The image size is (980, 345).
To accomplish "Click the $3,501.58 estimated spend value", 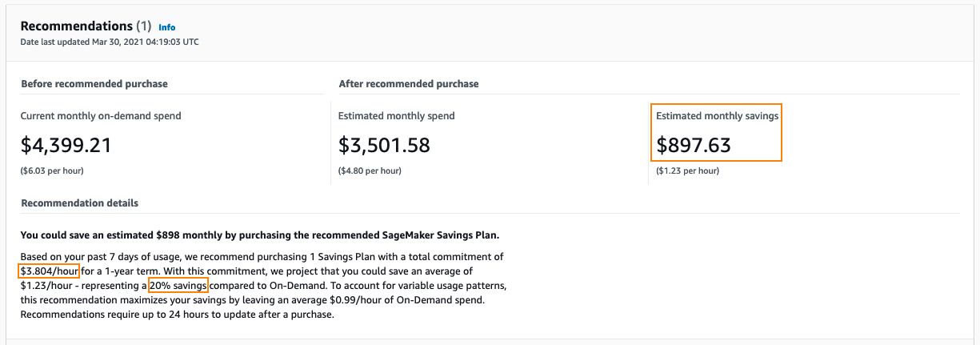I will [x=384, y=145].
